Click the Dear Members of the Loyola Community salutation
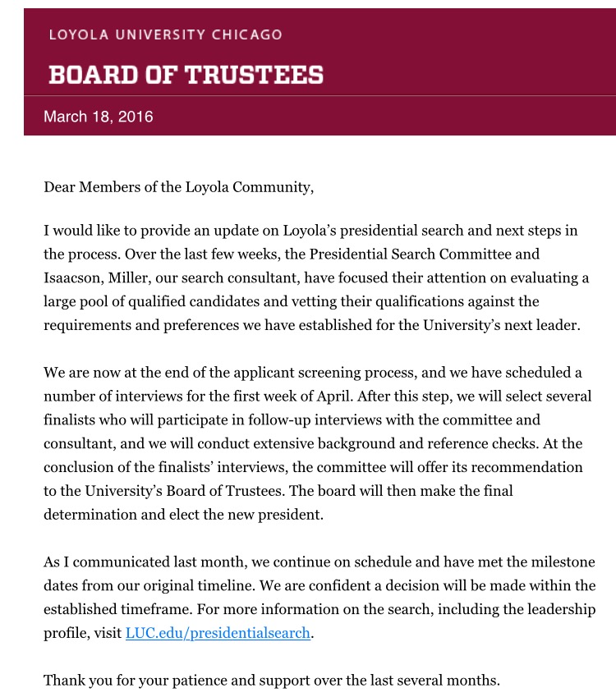This screenshot has height=697, width=616. (x=178, y=186)
